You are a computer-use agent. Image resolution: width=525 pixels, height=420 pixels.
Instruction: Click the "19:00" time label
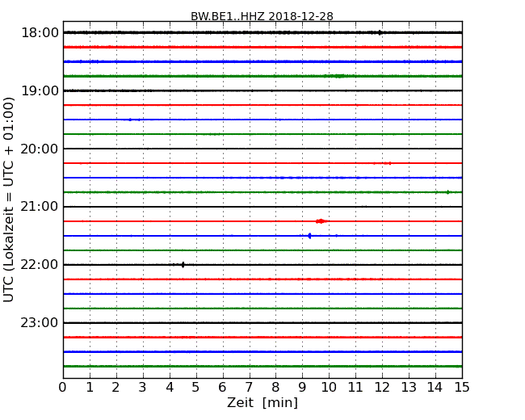click(40, 90)
